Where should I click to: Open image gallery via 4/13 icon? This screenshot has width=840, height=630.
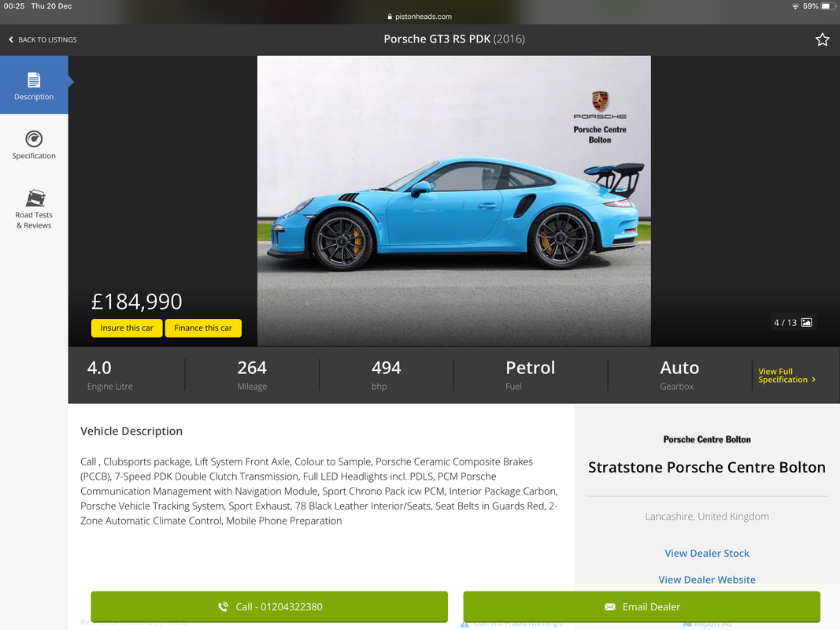tap(793, 323)
